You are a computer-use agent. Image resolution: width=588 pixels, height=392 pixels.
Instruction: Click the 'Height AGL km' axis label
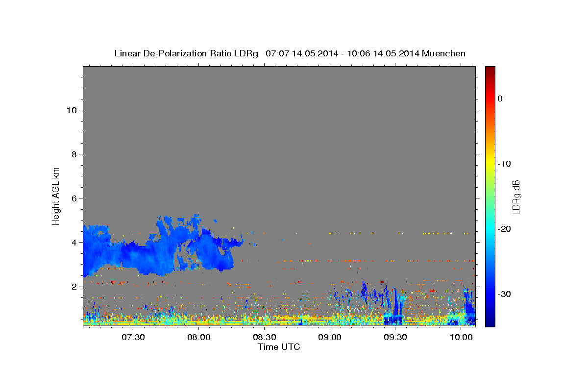click(56, 196)
